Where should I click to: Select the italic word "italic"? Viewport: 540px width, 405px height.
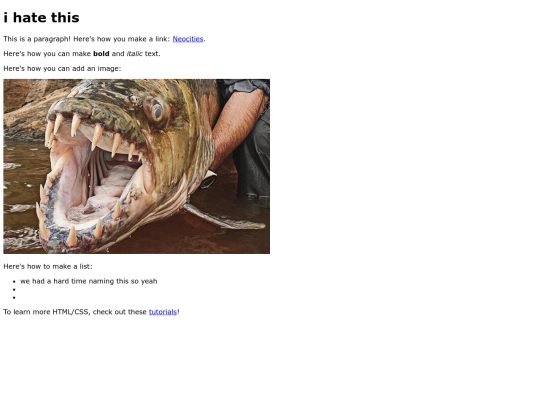pyautogui.click(x=134, y=54)
